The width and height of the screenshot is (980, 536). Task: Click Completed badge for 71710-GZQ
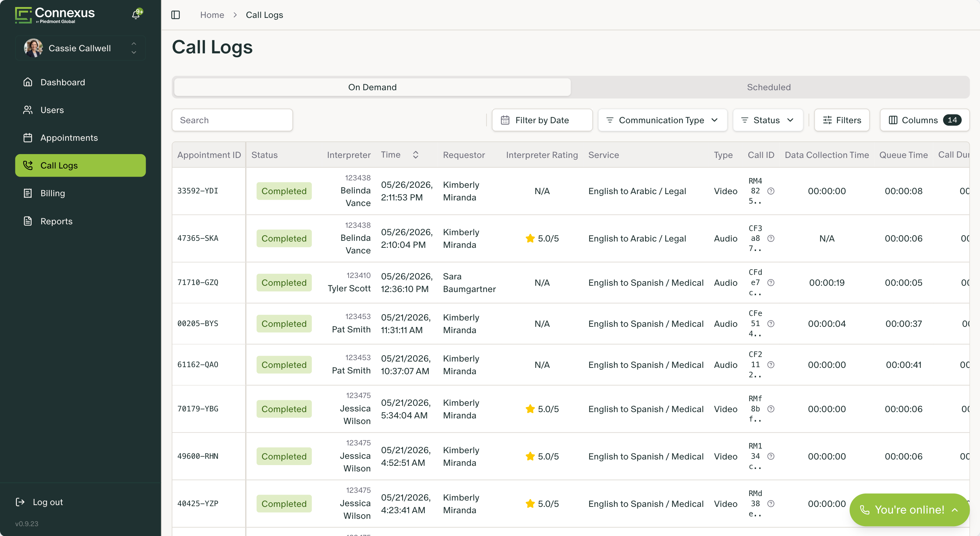(x=284, y=283)
